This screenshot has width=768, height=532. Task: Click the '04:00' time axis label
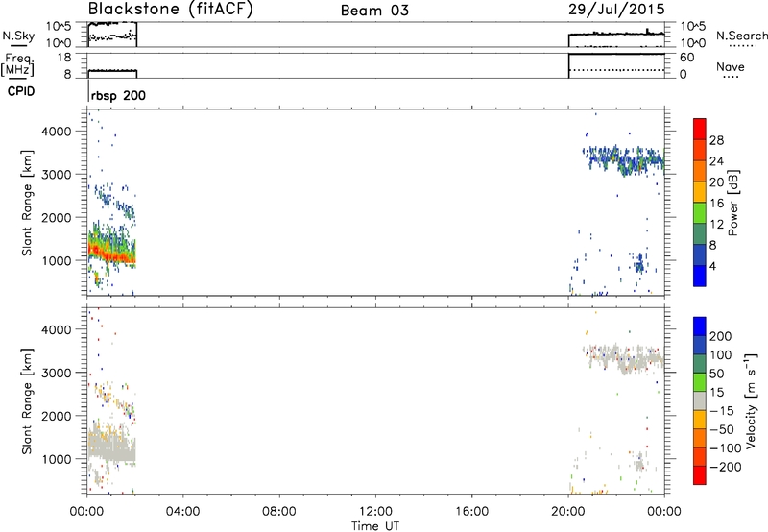pyautogui.click(x=182, y=512)
